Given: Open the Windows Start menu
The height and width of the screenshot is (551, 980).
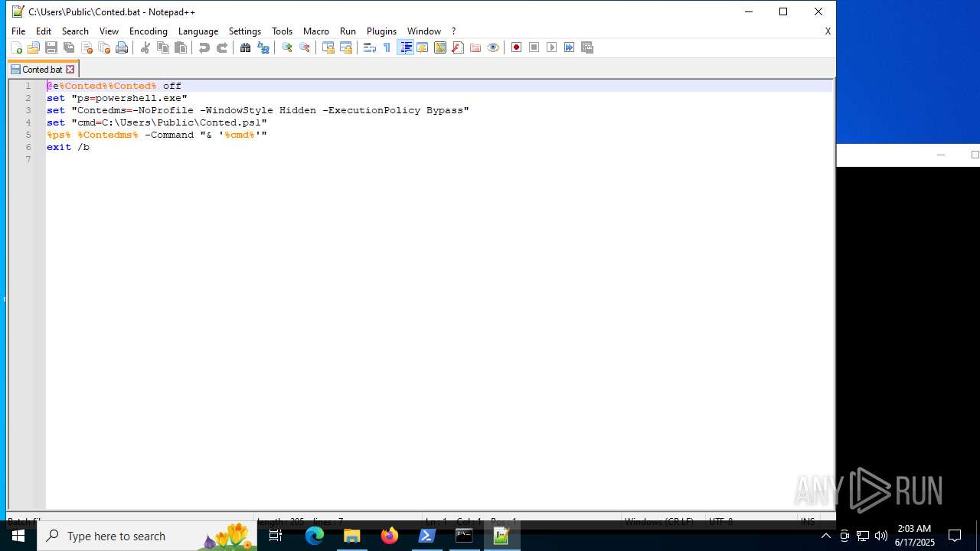Looking at the screenshot, I should pyautogui.click(x=18, y=536).
